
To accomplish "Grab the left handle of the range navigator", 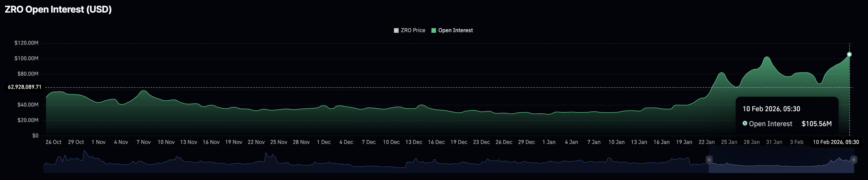I will coord(709,160).
